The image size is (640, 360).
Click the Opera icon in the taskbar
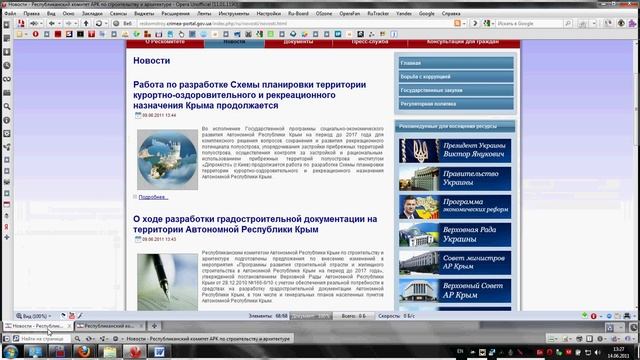click(x=134, y=351)
